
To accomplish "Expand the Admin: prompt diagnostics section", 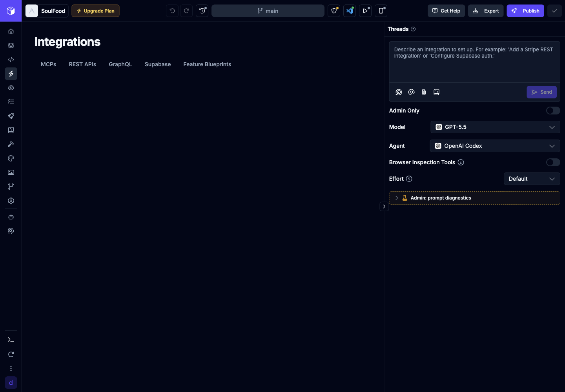I will point(474,198).
